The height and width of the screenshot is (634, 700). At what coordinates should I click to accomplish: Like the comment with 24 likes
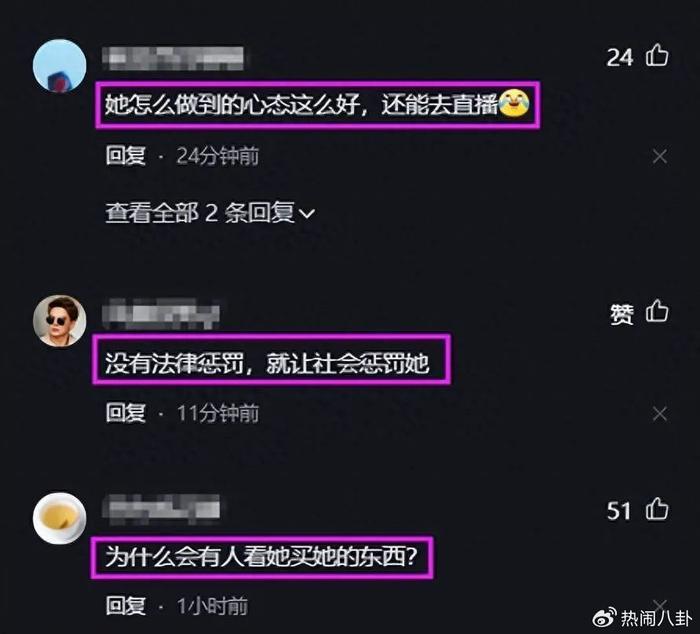pyautogui.click(x=657, y=56)
